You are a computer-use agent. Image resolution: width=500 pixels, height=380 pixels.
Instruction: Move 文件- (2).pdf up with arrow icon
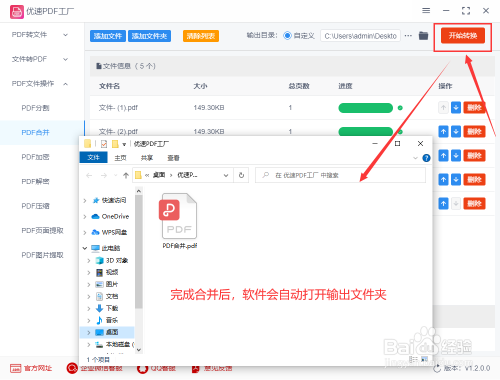point(443,132)
